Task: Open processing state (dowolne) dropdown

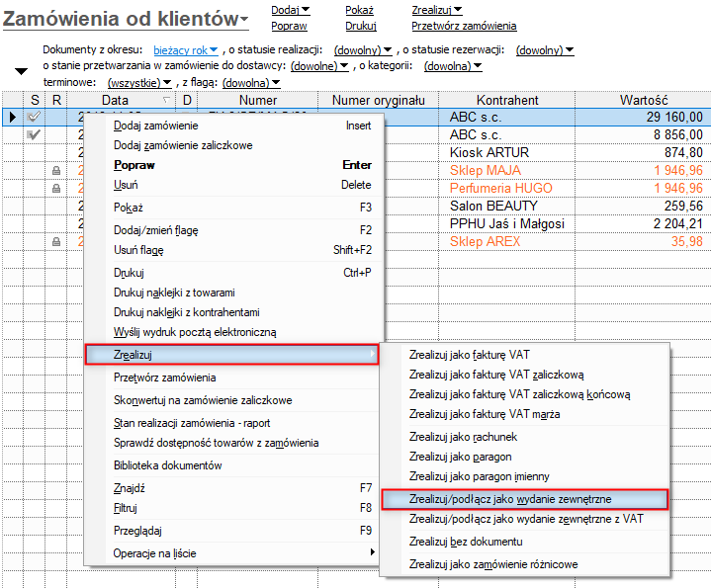Action: pyautogui.click(x=319, y=66)
